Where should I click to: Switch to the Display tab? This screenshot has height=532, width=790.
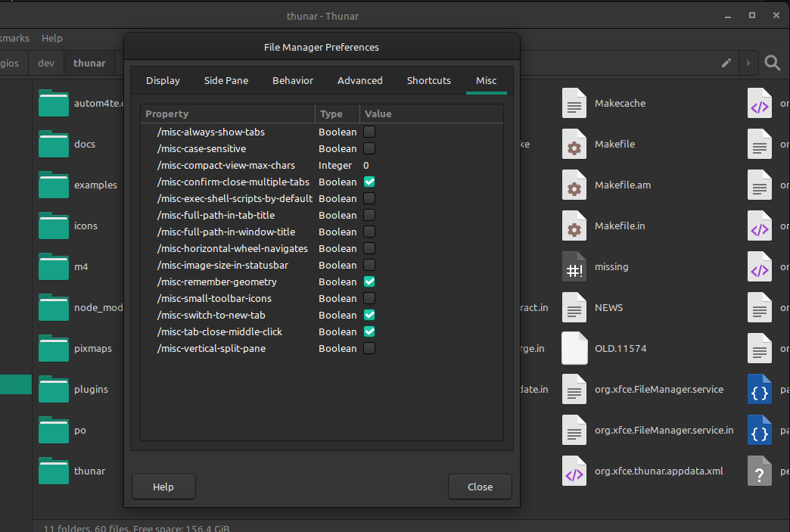coord(163,81)
